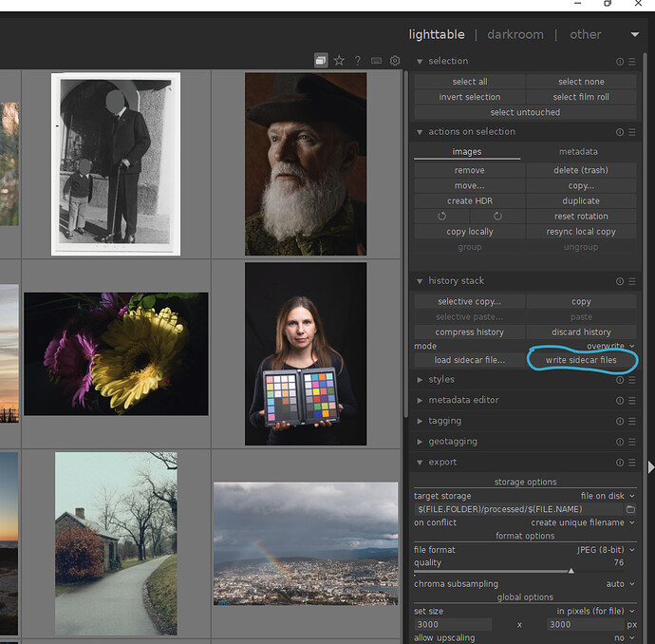Click write sidecar files button
Screen dimensions: 655x644
pyautogui.click(x=581, y=361)
